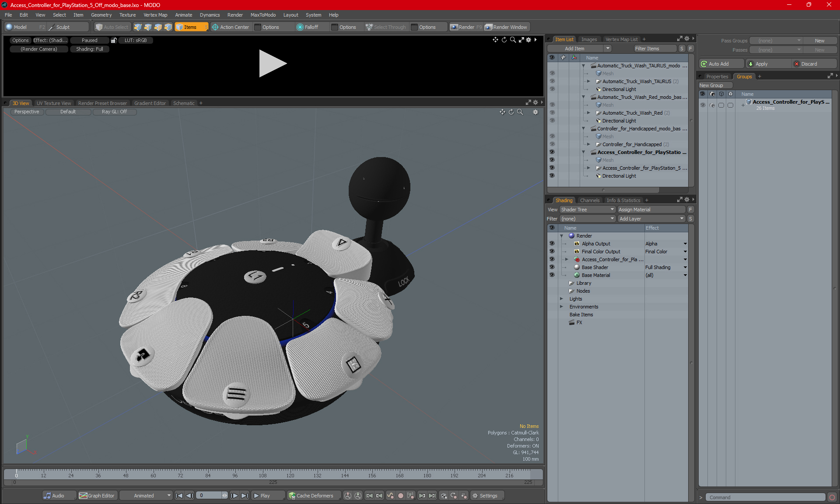Click Ray GL: Off button
The image size is (840, 504).
(x=114, y=112)
